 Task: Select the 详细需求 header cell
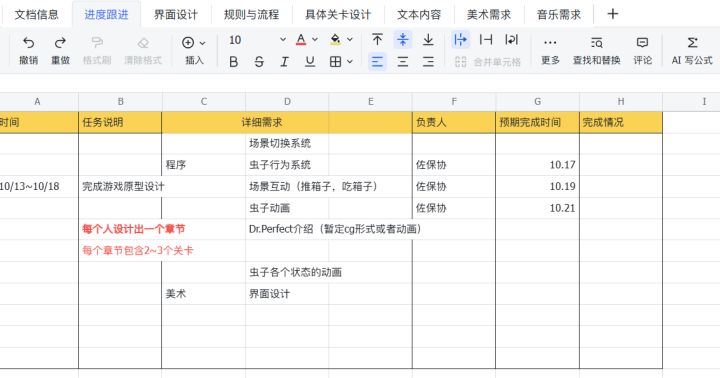tap(287, 122)
